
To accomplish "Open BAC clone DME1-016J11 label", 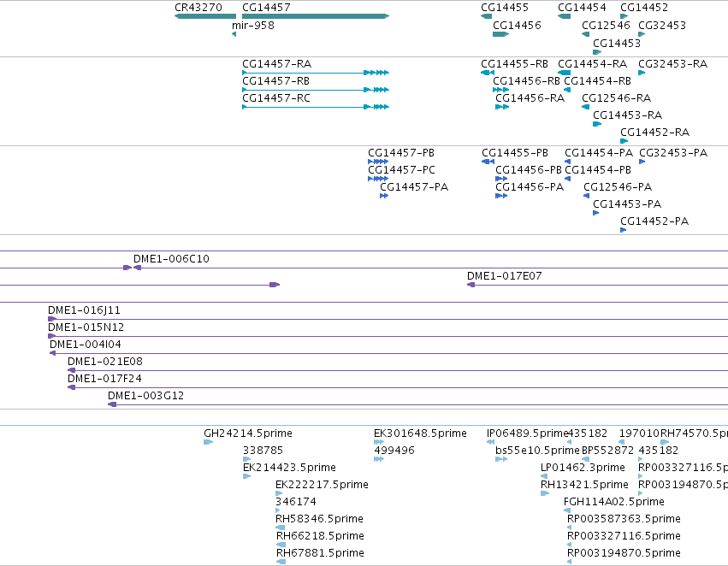I will pos(84,310).
